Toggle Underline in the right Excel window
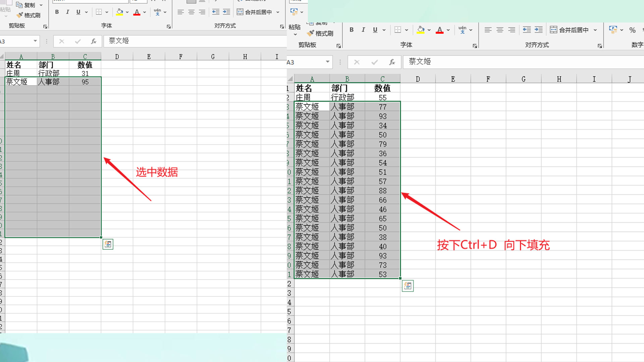 click(375, 30)
